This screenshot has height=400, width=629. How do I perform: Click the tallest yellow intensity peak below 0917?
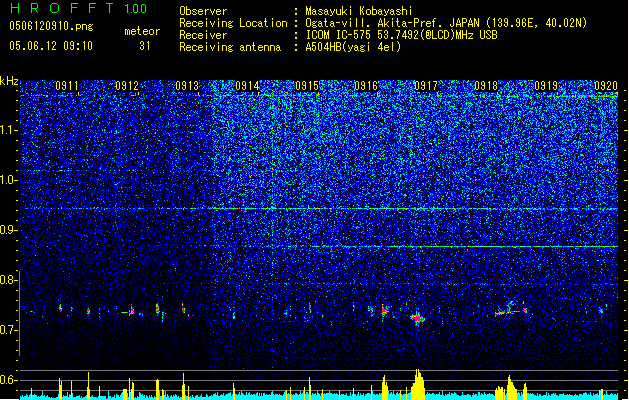[418, 384]
